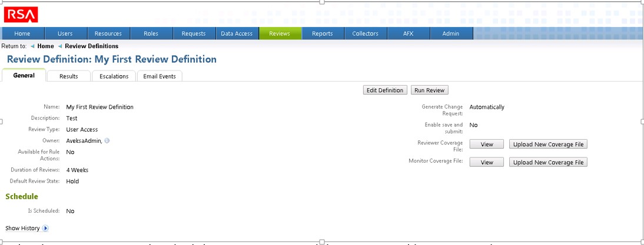
Task: Click the RSA logo
Action: click(x=21, y=15)
